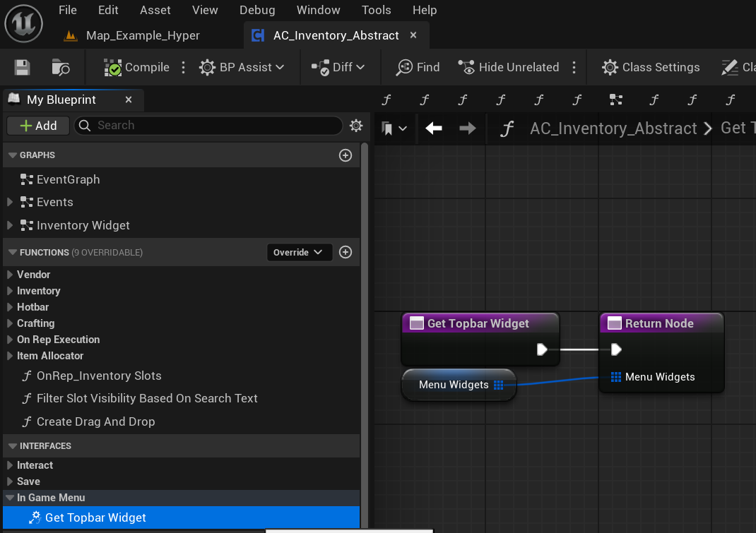Click Return Node Menu Widgets array pin

(615, 377)
